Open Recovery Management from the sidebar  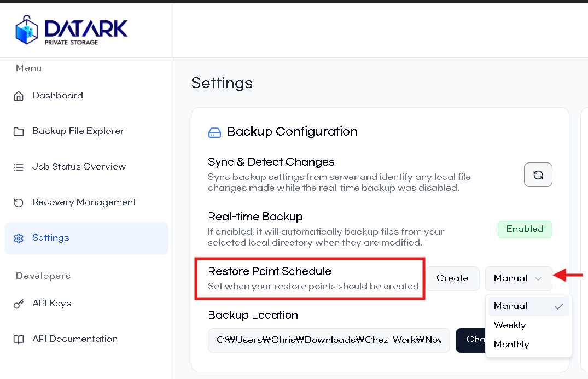(84, 202)
